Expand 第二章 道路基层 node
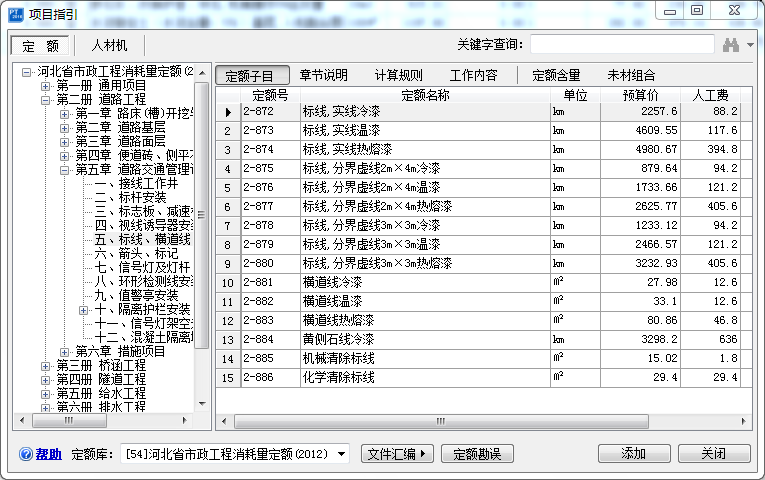This screenshot has width=765, height=480. (64, 128)
